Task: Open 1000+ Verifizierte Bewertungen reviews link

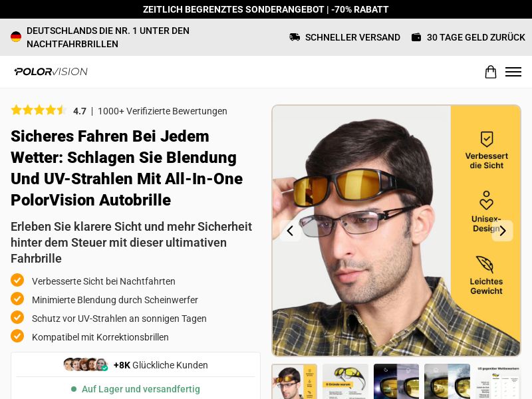Action: 162,111
